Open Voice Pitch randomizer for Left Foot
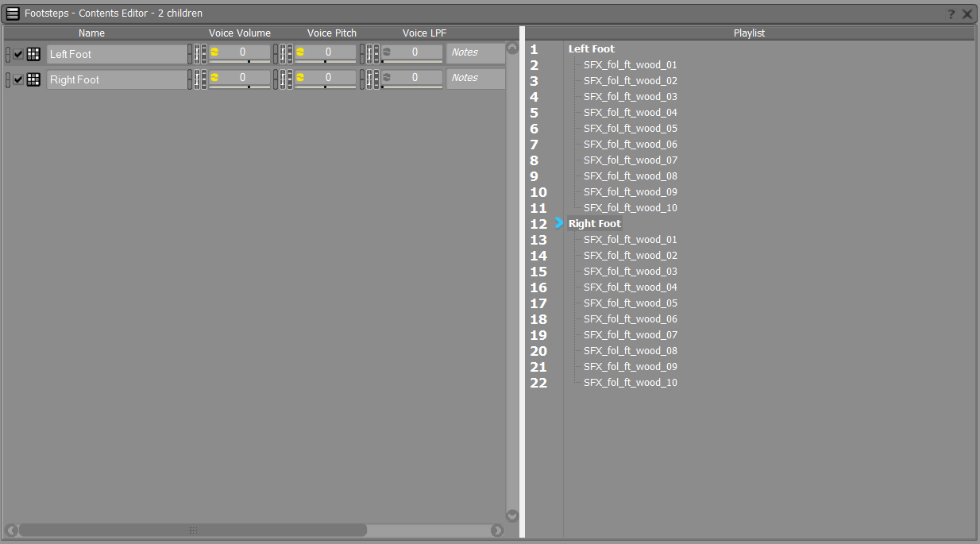Image resolution: width=980 pixels, height=544 pixels. point(300,52)
